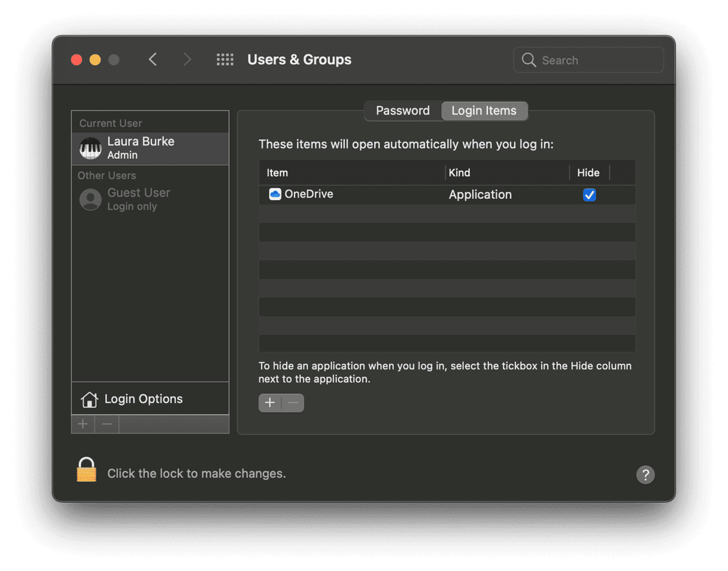Click the Guest User silhouette icon
The height and width of the screenshot is (571, 728).
coord(90,198)
